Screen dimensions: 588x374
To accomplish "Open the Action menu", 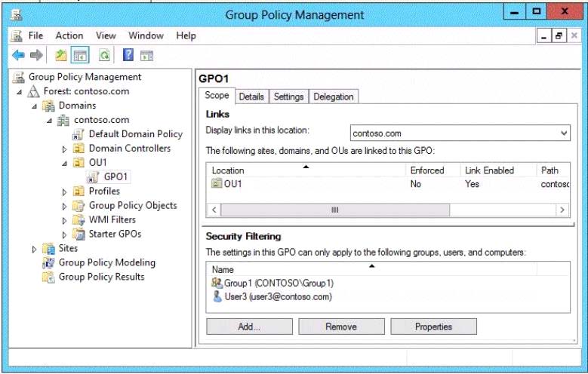I will click(x=69, y=35).
